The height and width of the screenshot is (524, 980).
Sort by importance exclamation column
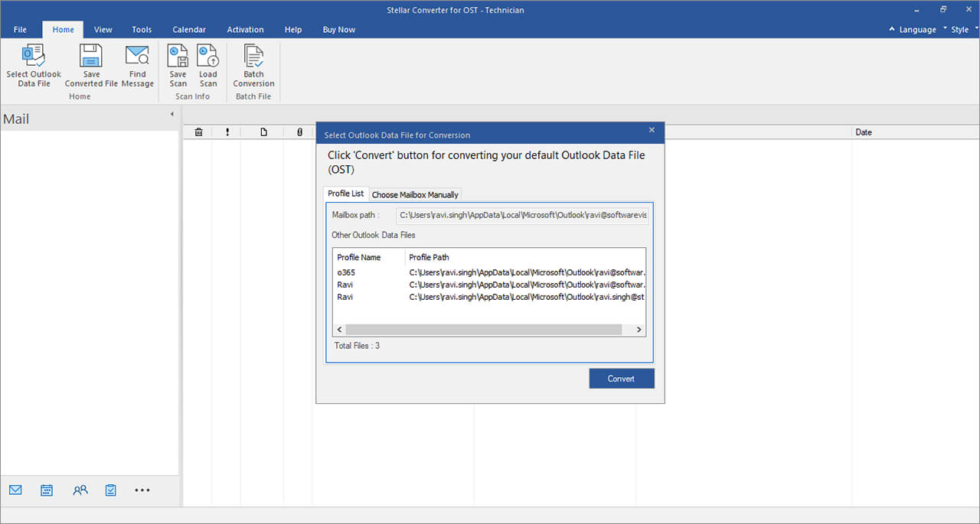click(227, 132)
